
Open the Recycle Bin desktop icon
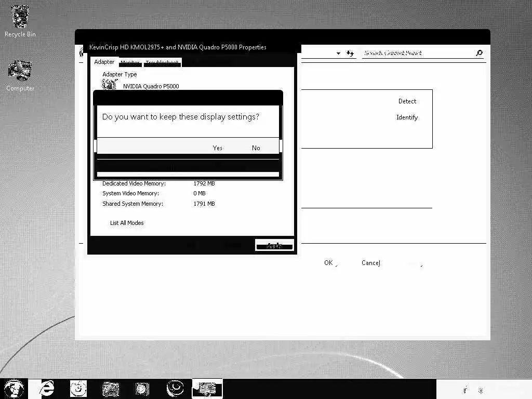(20, 20)
